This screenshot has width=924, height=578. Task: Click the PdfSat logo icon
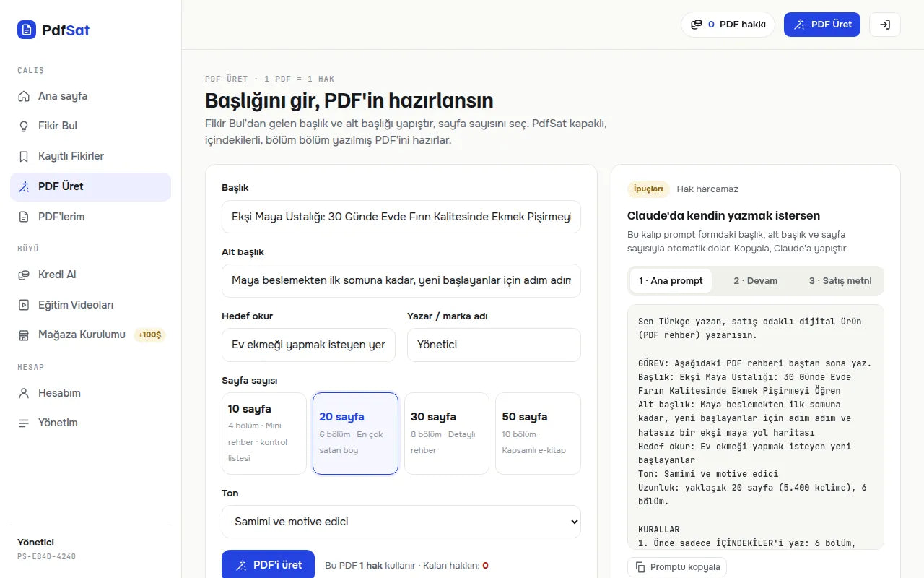27,30
